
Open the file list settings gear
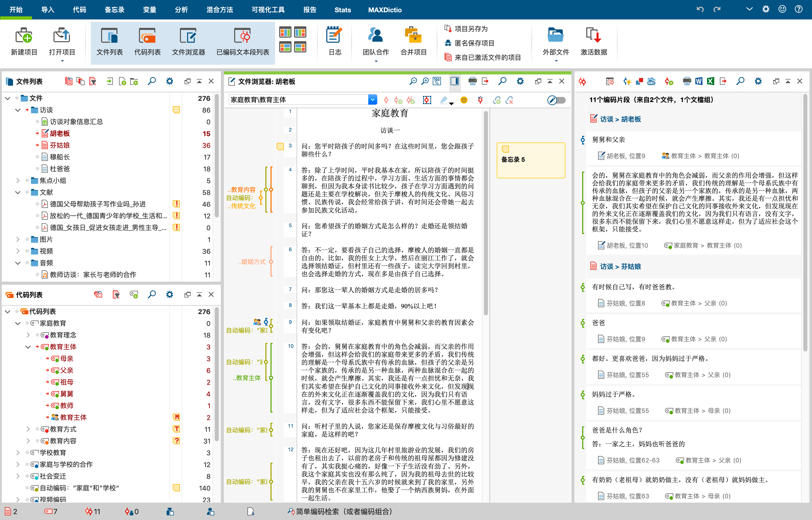tap(170, 81)
